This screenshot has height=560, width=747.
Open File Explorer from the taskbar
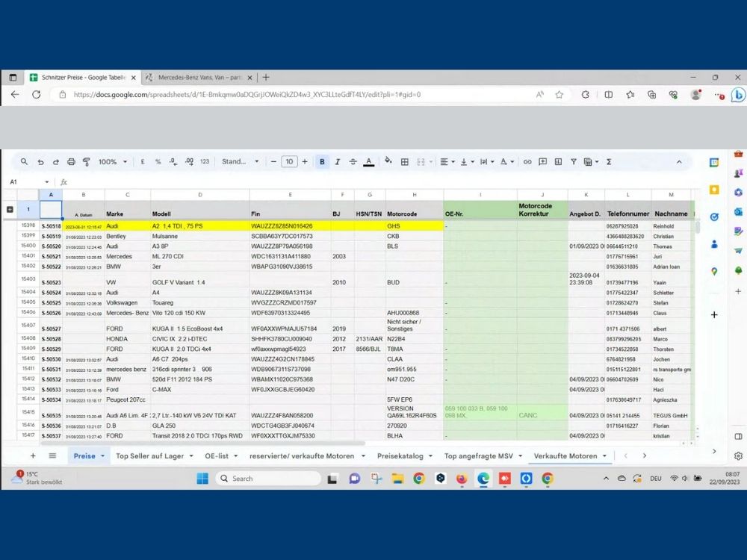tap(397, 478)
